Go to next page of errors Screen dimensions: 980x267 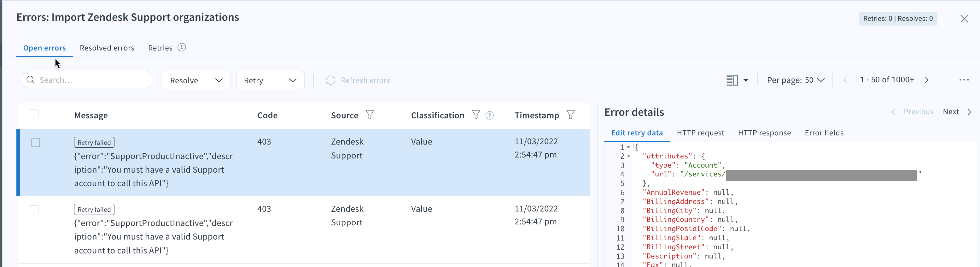click(x=927, y=80)
